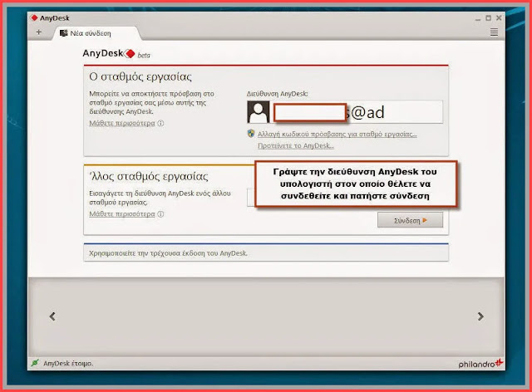Open Μάθετε περισσότερα under Ο σταθμός εργασίας

pyautogui.click(x=122, y=123)
